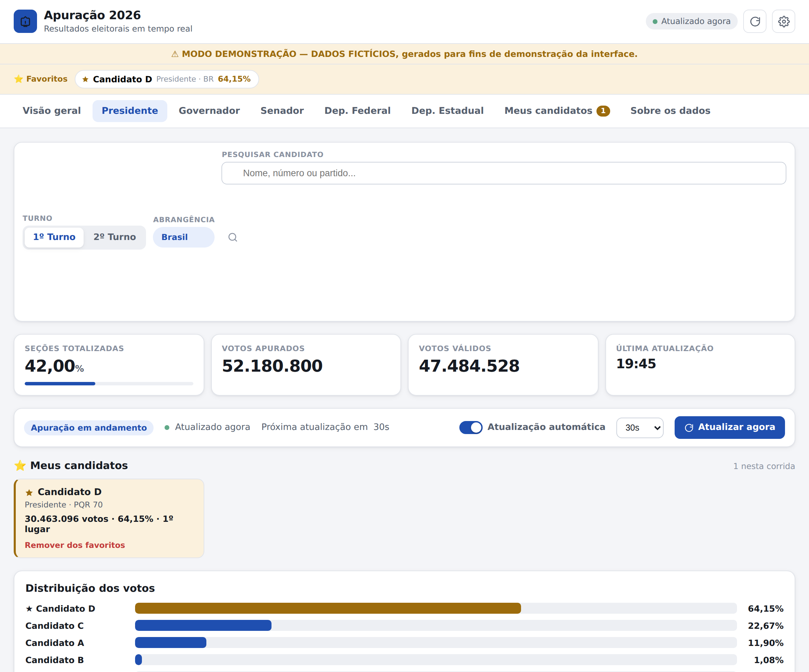Click the 47.484.528 votos válidos value
The image size is (809, 672).
pyautogui.click(x=469, y=366)
